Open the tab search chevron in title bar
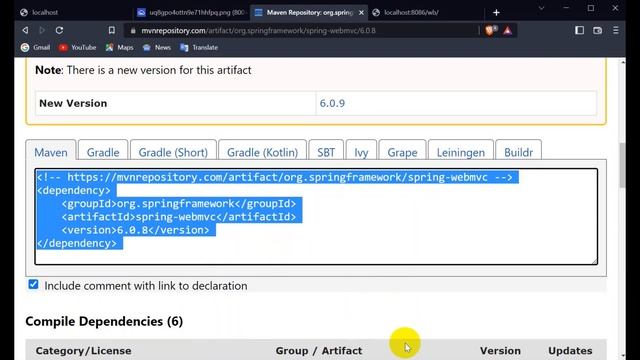The height and width of the screenshot is (360, 640). click(541, 8)
